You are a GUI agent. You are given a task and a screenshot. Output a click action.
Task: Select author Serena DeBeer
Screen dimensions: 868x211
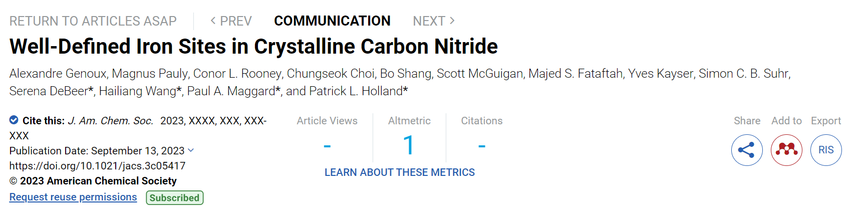pyautogui.click(x=49, y=91)
